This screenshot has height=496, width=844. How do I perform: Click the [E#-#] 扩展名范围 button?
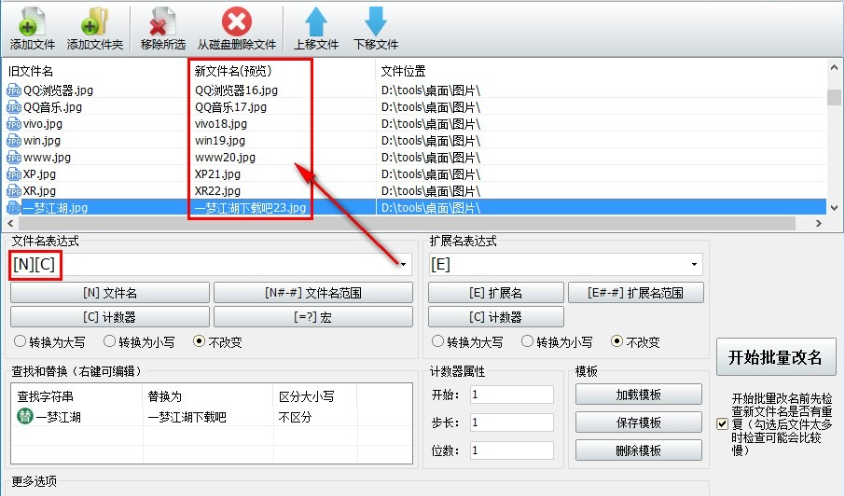click(x=636, y=293)
